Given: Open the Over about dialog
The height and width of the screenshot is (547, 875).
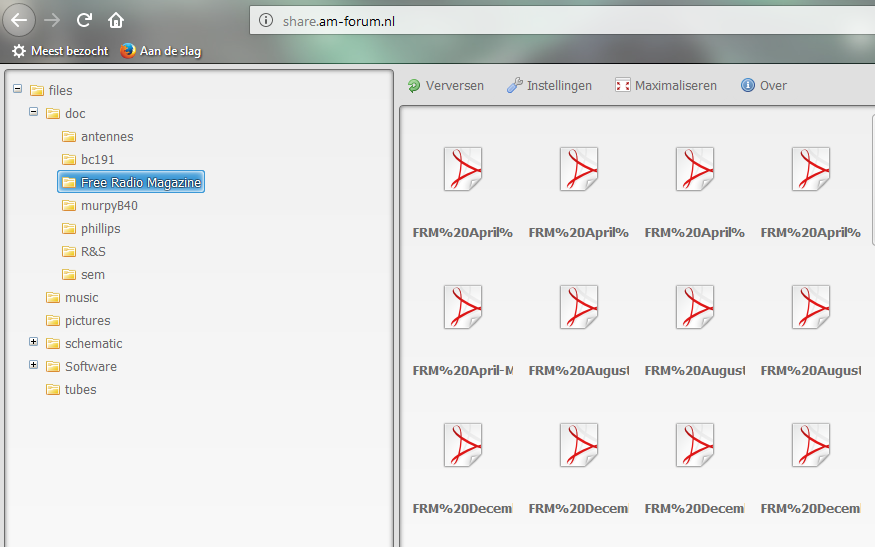Looking at the screenshot, I should [x=764, y=86].
